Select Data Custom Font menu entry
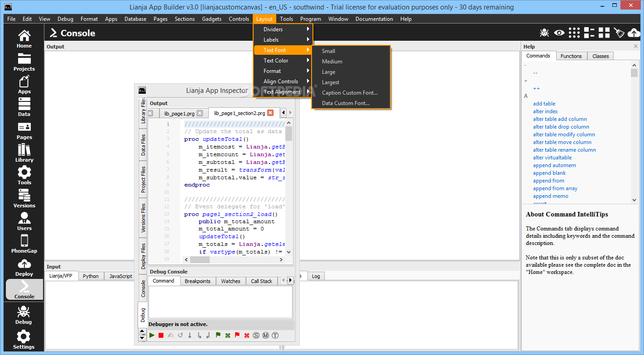The height and width of the screenshot is (355, 644). (x=351, y=103)
